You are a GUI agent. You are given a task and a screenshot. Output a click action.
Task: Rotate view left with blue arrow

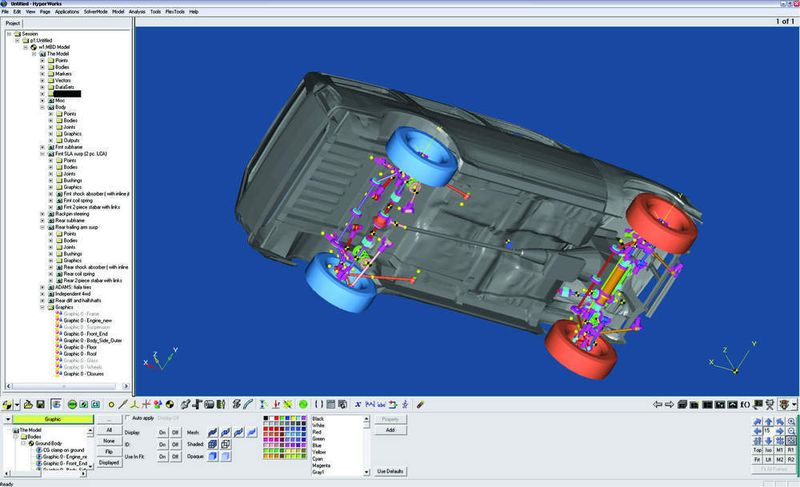(x=758, y=431)
